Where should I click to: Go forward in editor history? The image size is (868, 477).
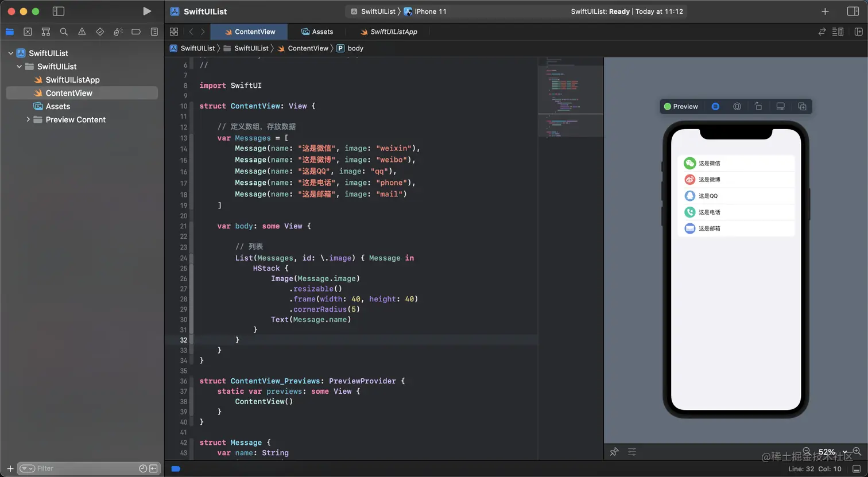(203, 32)
